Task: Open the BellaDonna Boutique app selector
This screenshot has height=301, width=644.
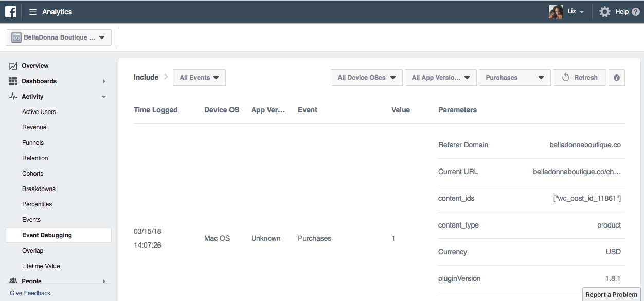Action: [59, 37]
